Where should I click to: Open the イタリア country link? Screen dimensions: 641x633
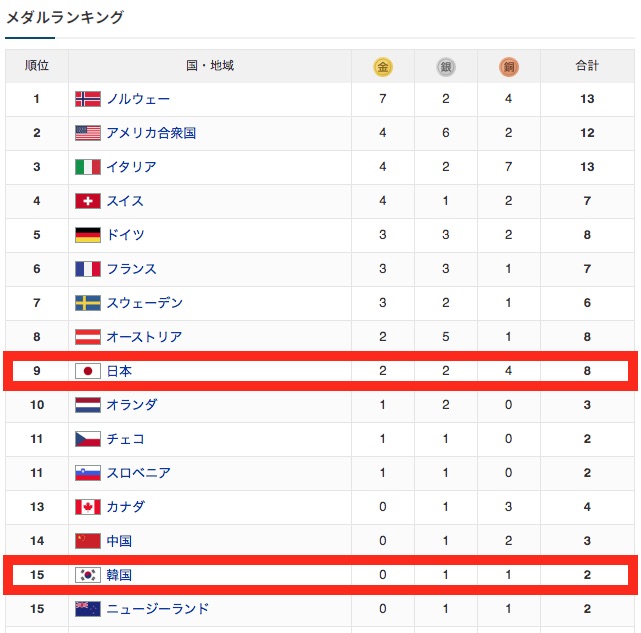131,167
